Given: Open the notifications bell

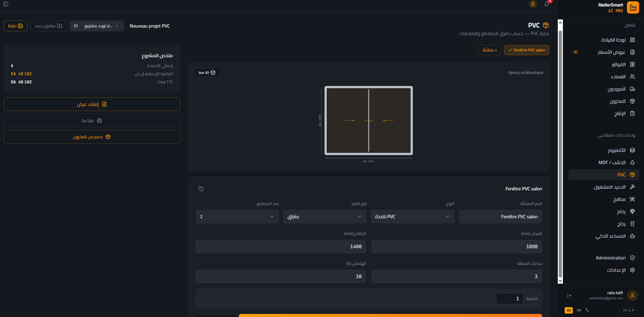Looking at the screenshot, I should pos(546,4).
